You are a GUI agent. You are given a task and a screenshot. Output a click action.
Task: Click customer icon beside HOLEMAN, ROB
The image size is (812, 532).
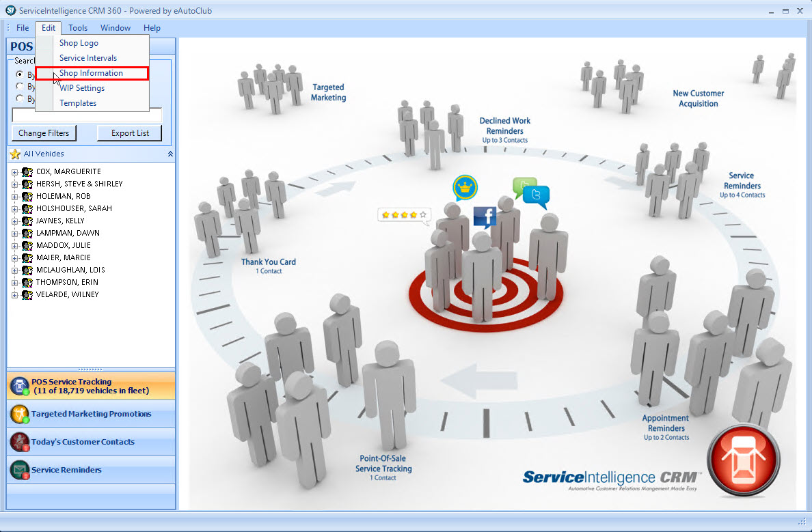pyautogui.click(x=27, y=197)
